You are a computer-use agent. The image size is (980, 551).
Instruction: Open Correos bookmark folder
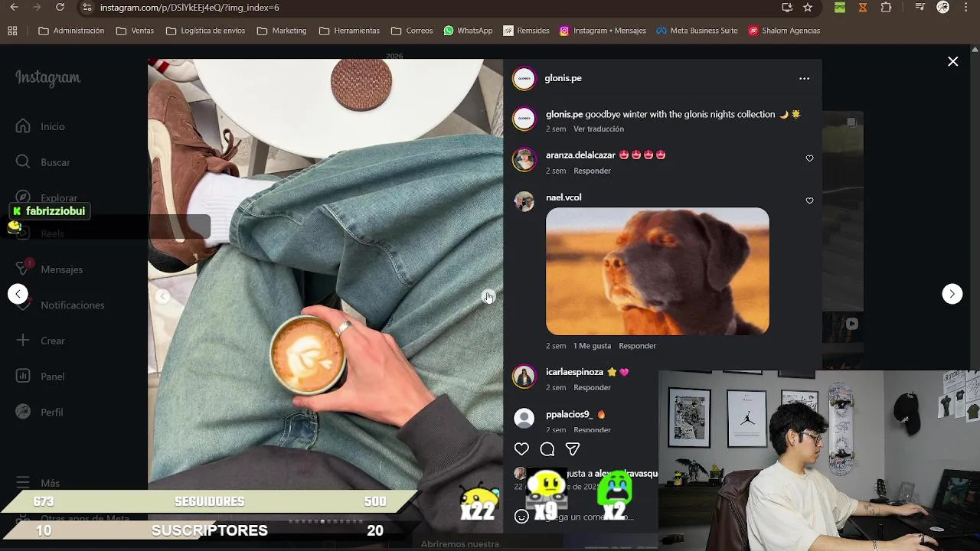tap(412, 31)
